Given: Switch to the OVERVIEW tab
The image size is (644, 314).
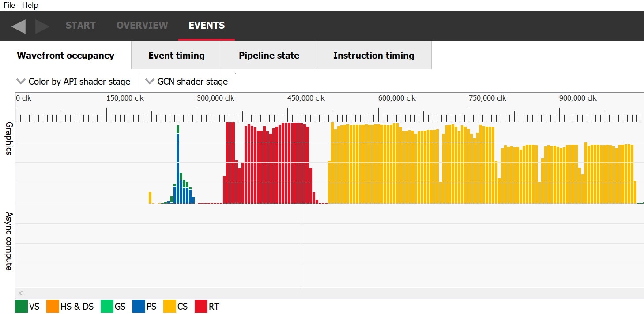Looking at the screenshot, I should point(142,26).
